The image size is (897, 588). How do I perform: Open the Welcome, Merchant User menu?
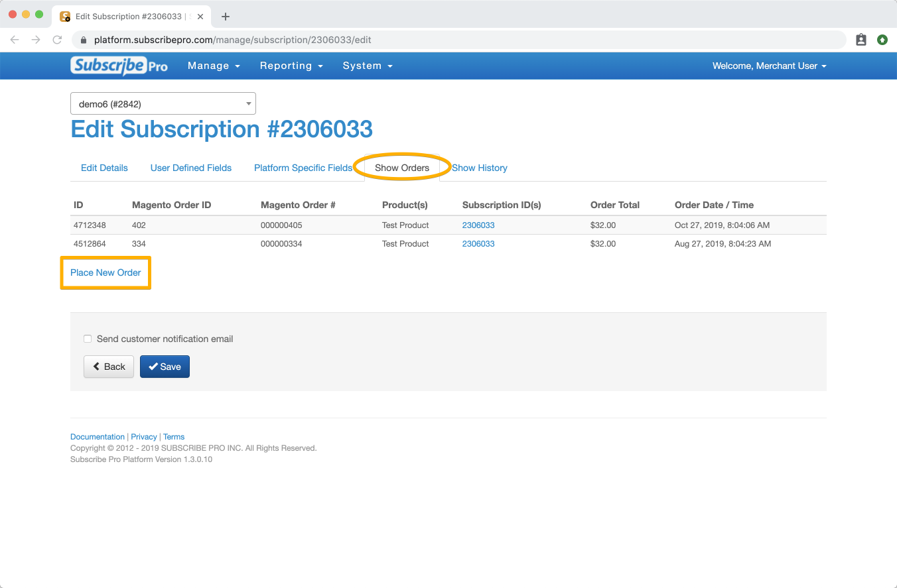(x=770, y=66)
